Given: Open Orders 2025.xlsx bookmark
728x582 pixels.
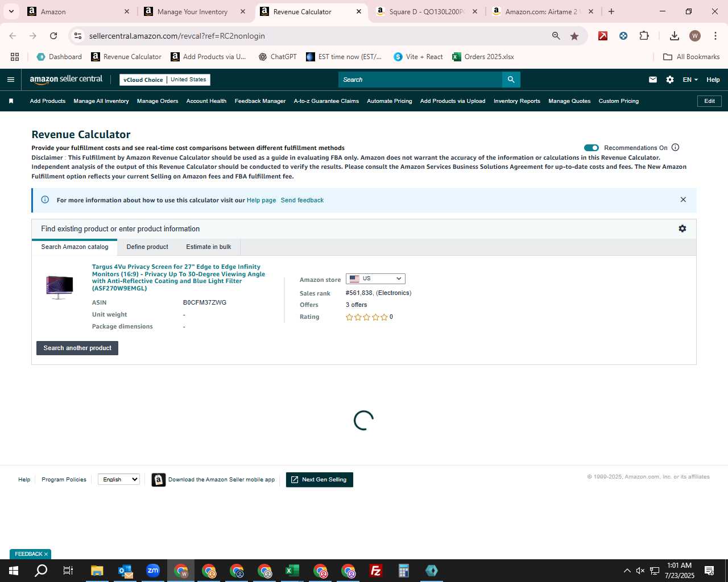Looking at the screenshot, I should (483, 57).
